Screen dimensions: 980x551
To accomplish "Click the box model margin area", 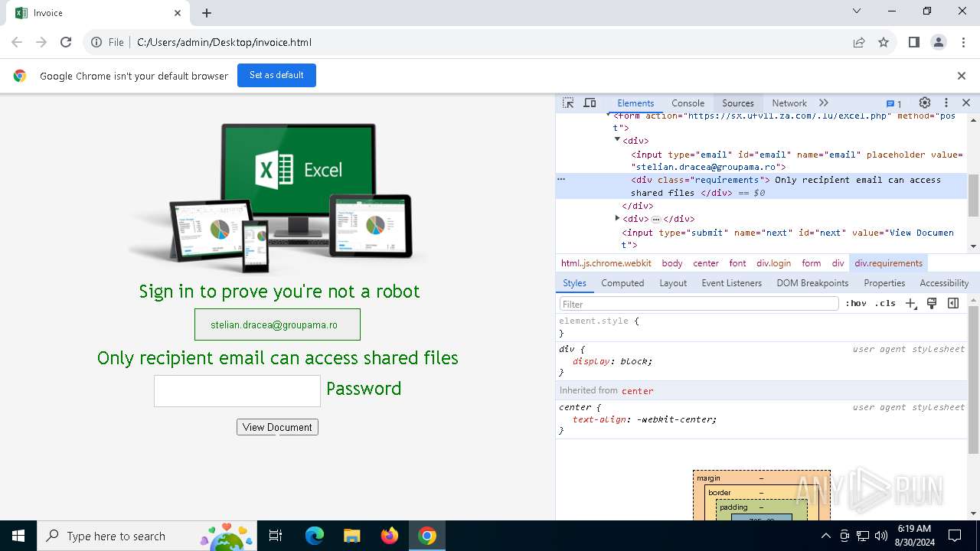I will click(x=761, y=478).
